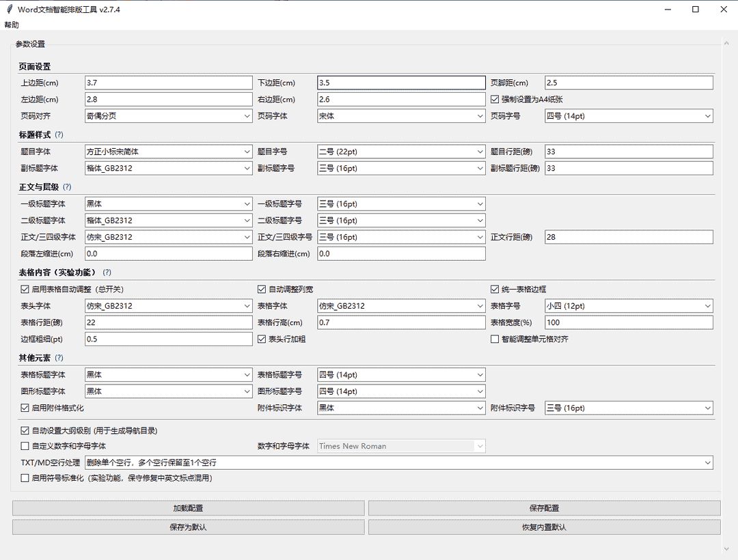This screenshot has height=560, width=738.
Task: Click the 正文行距(磅) field showing 28
Action: coord(629,237)
